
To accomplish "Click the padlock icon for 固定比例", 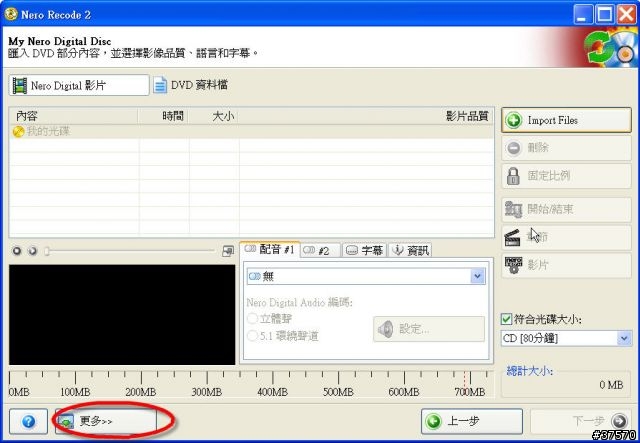I will [x=513, y=176].
